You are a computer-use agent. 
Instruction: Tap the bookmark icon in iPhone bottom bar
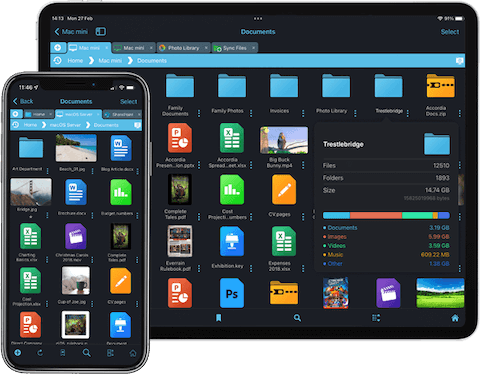point(63,353)
